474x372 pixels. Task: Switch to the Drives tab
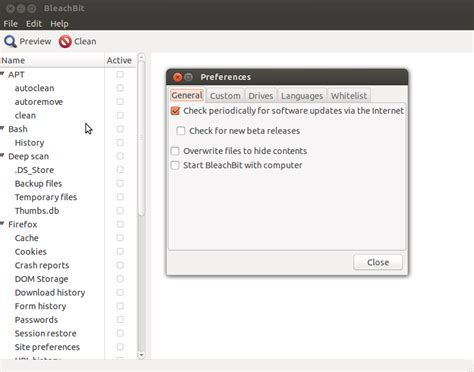[x=260, y=96]
